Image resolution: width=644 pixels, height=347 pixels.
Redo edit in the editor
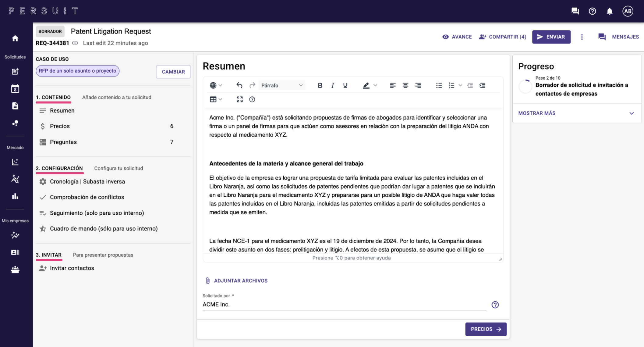[x=252, y=85]
